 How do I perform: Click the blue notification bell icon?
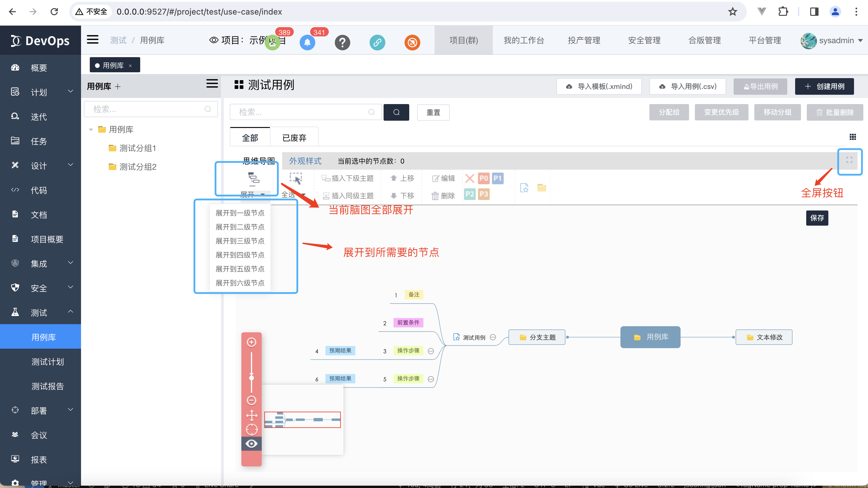click(x=307, y=43)
